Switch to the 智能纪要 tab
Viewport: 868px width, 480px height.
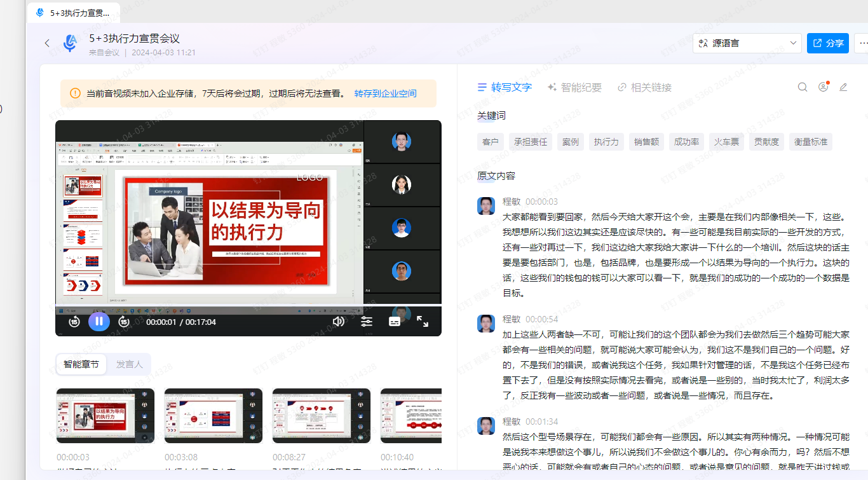574,87
